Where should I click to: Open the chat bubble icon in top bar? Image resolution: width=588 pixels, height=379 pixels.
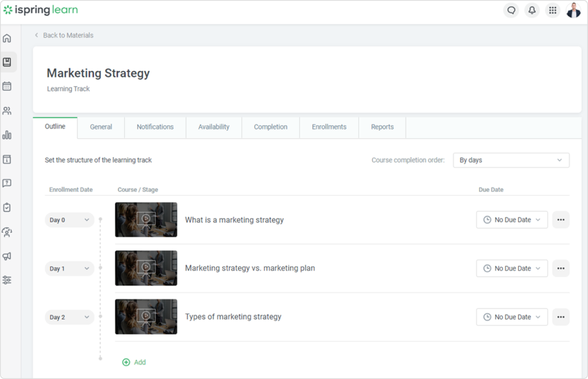point(511,10)
